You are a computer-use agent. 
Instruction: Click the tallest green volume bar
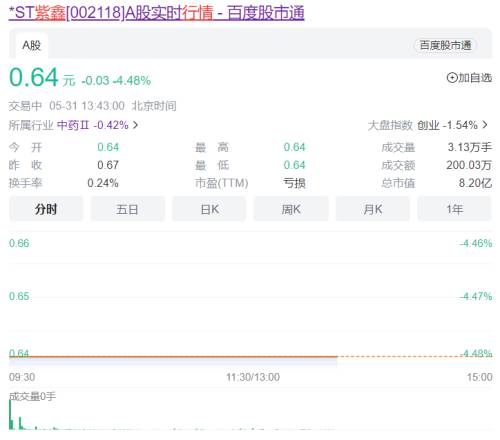click(x=10, y=414)
